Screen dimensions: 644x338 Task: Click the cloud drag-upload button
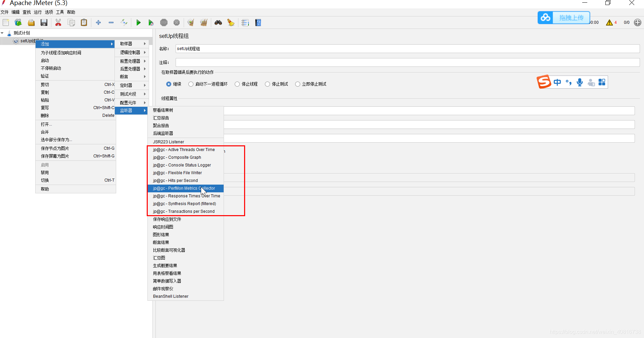click(x=564, y=17)
